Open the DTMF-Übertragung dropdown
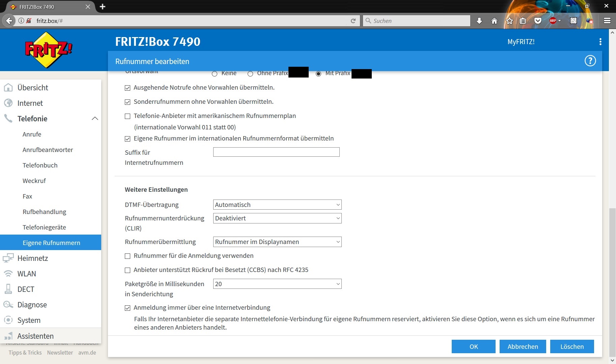 click(277, 205)
